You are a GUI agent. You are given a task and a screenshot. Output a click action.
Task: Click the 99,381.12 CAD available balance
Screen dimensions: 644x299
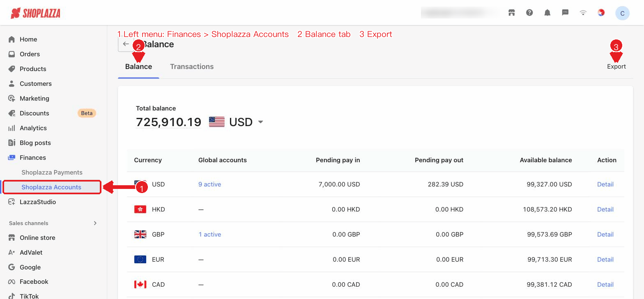tap(550, 285)
